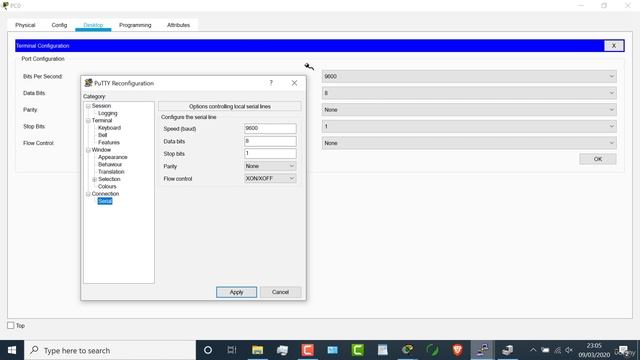Expand the Selection tree node
Image resolution: width=640 pixels, height=360 pixels.
pos(94,180)
